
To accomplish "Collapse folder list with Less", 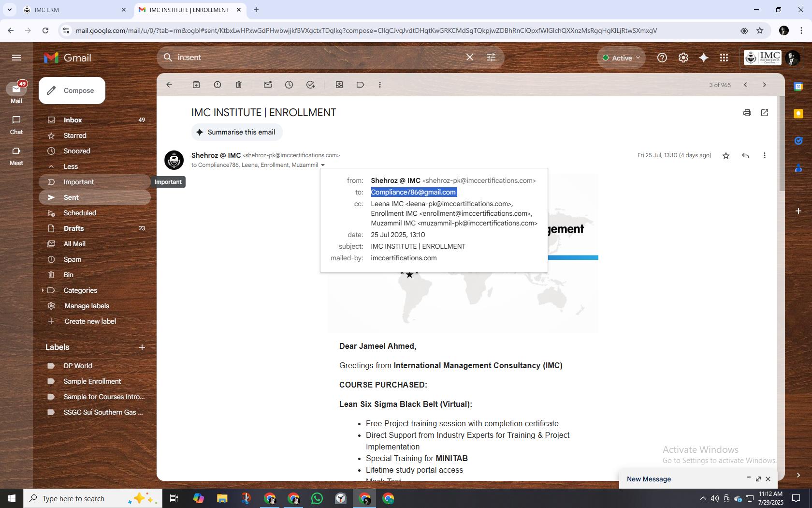I will tap(71, 166).
